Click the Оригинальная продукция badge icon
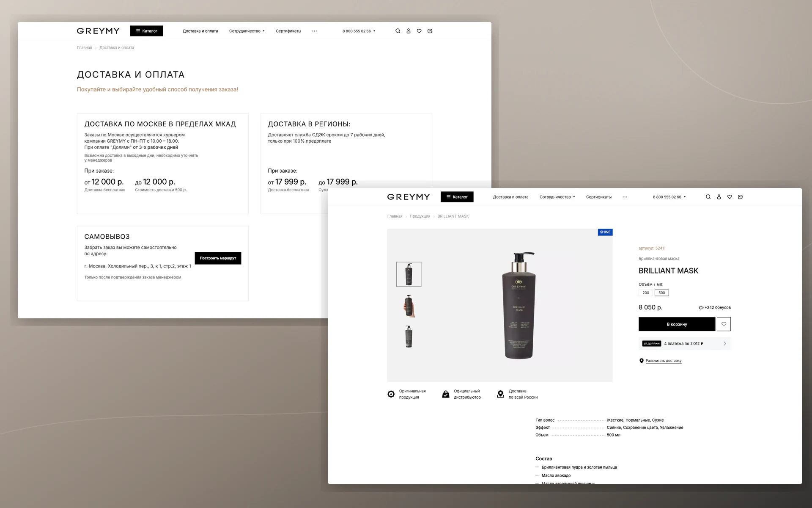 (x=391, y=394)
